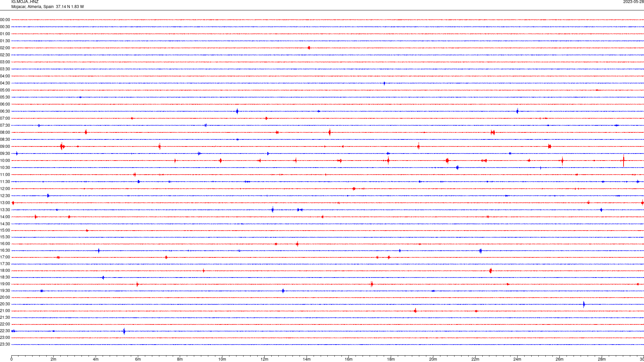Click the 08:30 time label
644x362 pixels.
point(5,139)
